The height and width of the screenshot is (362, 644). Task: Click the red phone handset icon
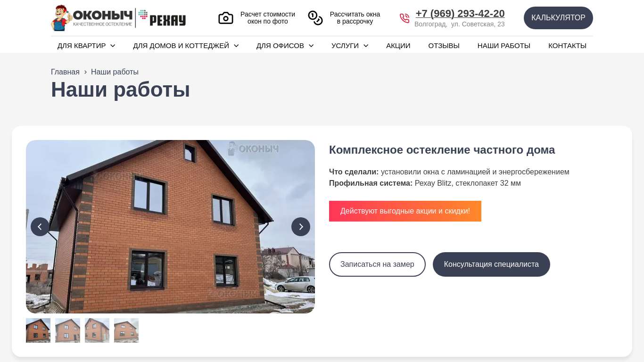pos(405,18)
